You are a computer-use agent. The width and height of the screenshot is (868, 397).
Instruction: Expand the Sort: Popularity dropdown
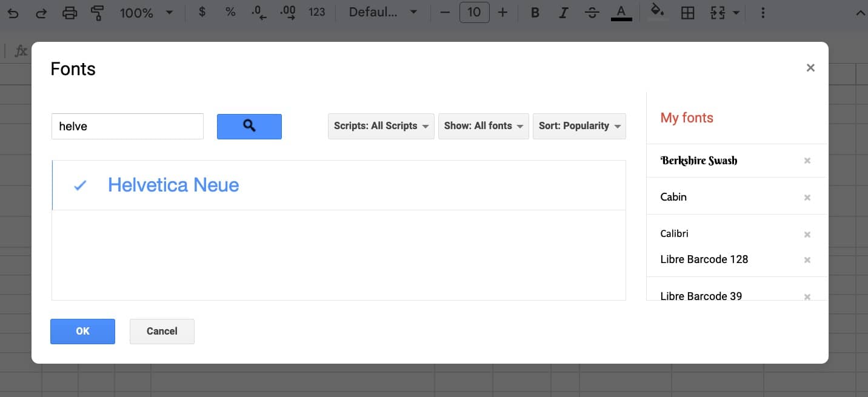point(579,126)
